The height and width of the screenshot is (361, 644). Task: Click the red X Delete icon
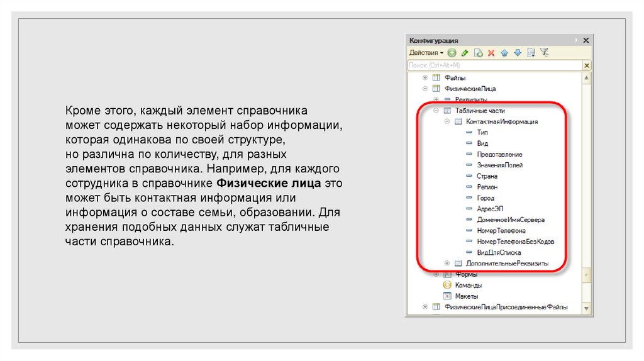[x=491, y=53]
